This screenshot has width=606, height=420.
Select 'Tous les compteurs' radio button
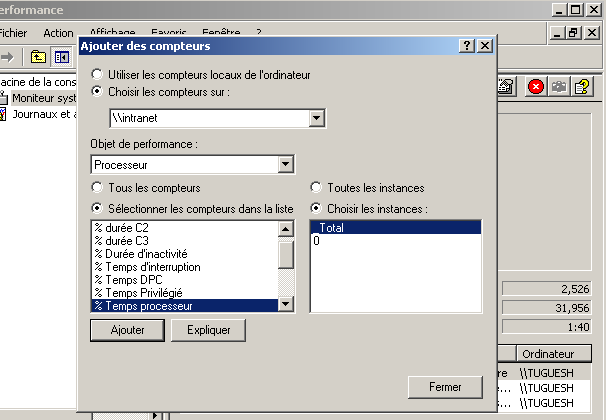pos(97,187)
